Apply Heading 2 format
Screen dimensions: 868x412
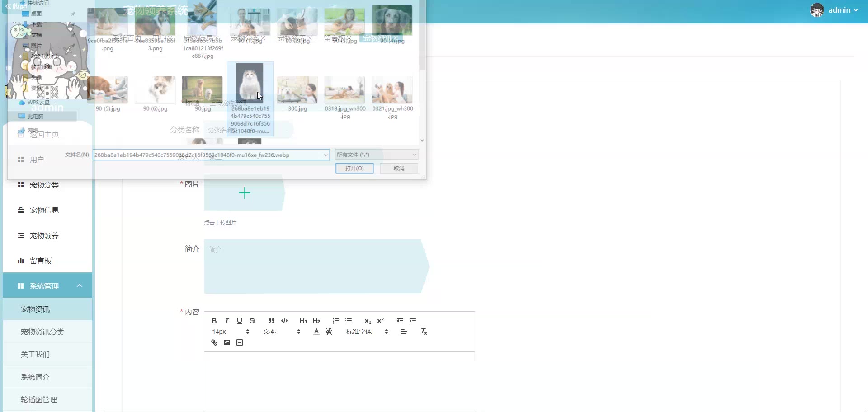316,321
